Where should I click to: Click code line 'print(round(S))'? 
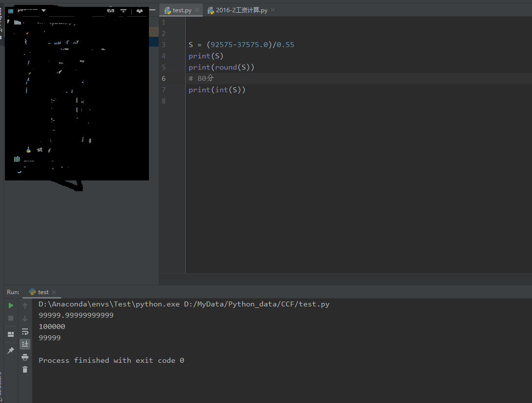(x=221, y=67)
